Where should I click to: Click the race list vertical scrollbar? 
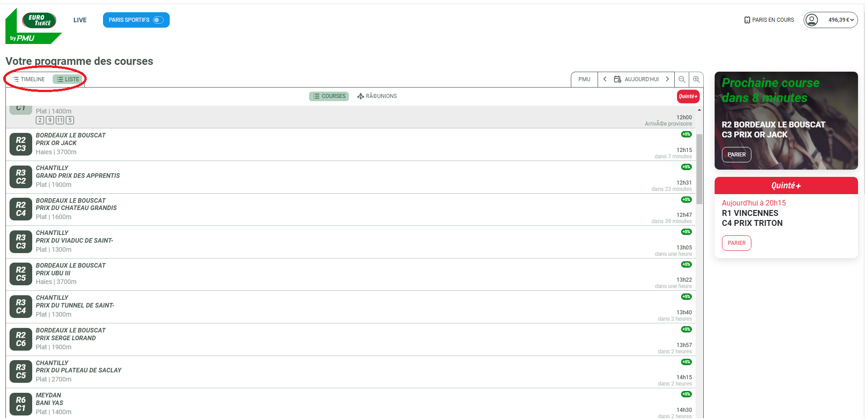[x=699, y=169]
